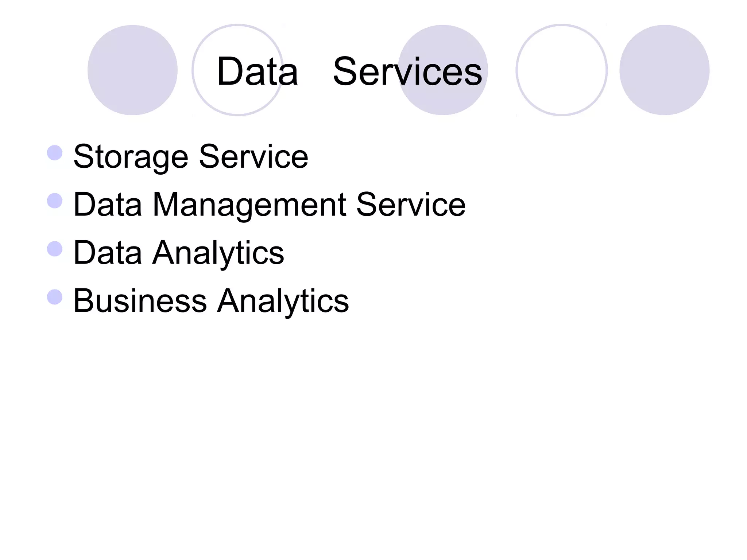Select the word "Service" in the Storage Service line

pyautogui.click(x=253, y=157)
